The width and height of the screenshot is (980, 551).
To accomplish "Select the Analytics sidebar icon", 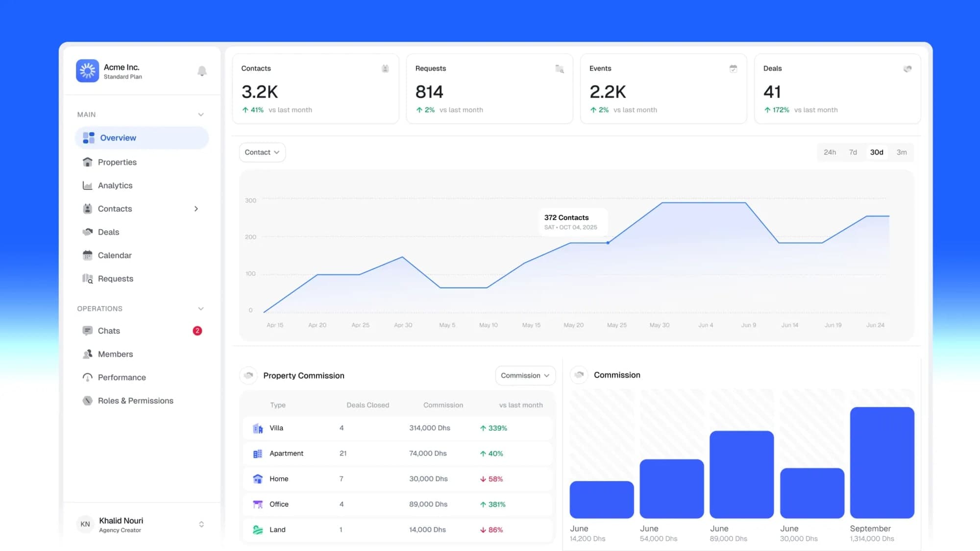I will 87,185.
